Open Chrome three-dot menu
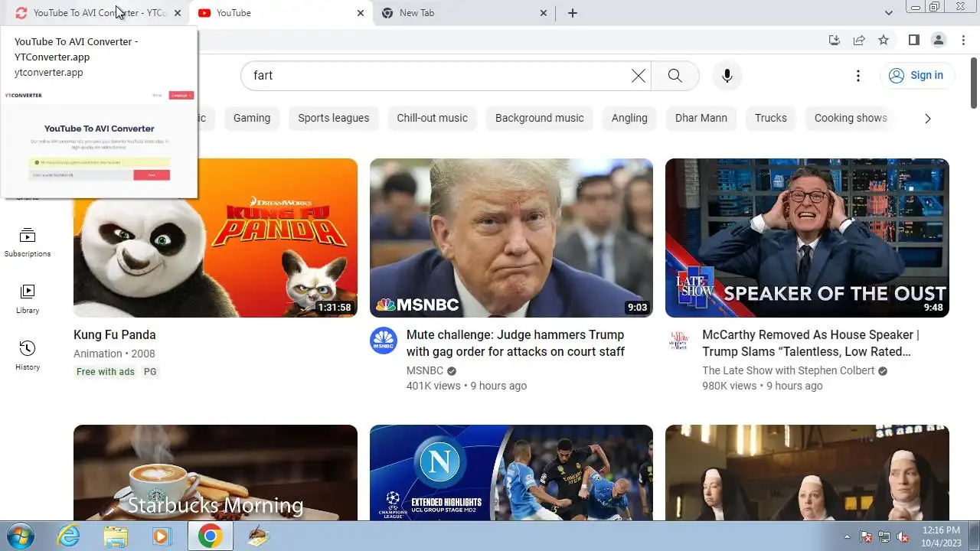980x551 pixels. tap(962, 40)
